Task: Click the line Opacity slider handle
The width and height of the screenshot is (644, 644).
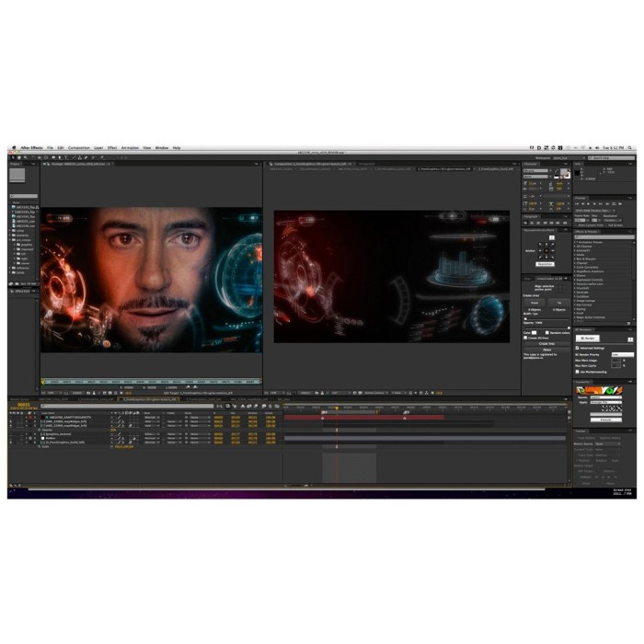Action: tap(569, 328)
